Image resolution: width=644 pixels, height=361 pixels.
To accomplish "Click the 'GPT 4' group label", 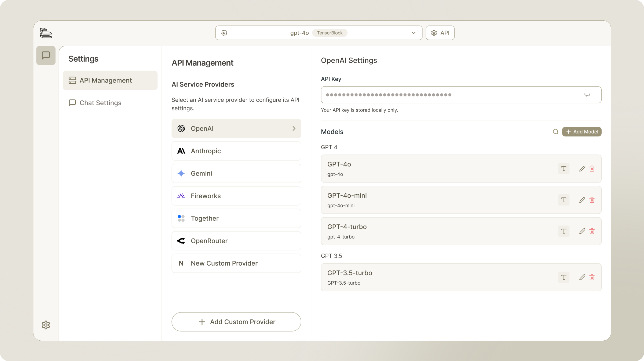I will pyautogui.click(x=329, y=147).
